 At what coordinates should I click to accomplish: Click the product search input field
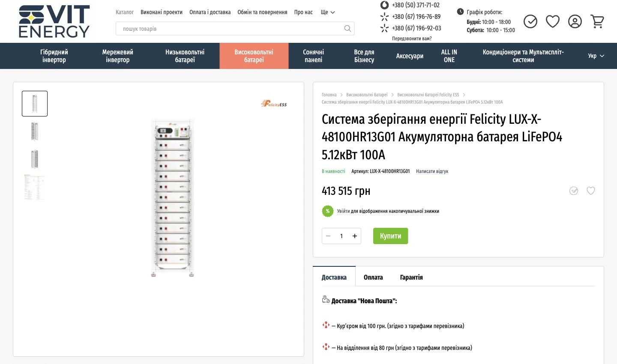(235, 29)
